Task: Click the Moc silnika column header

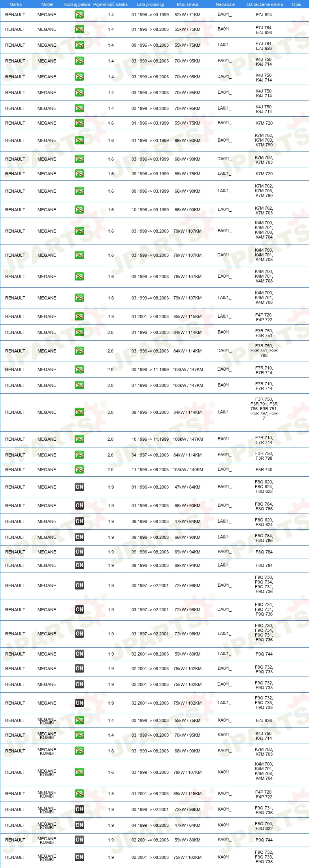Action: click(x=188, y=4)
